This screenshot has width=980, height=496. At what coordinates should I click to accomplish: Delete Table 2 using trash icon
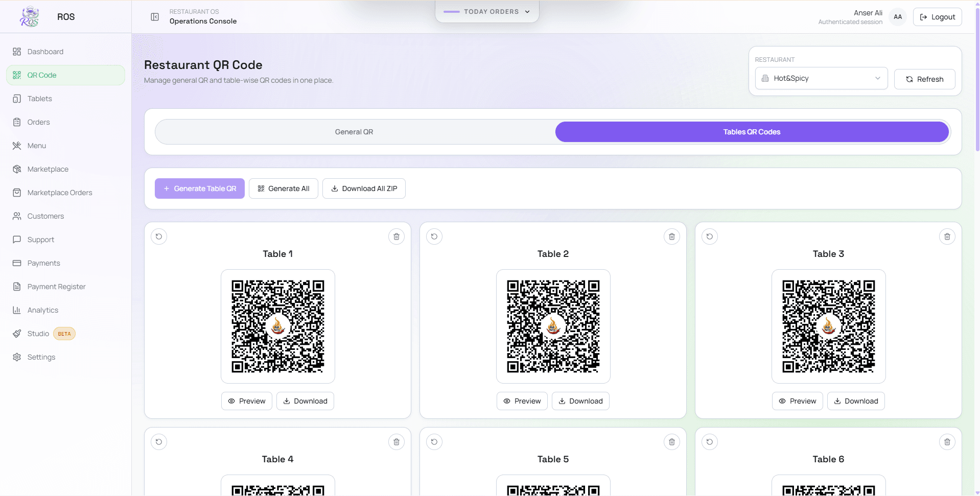672,237
